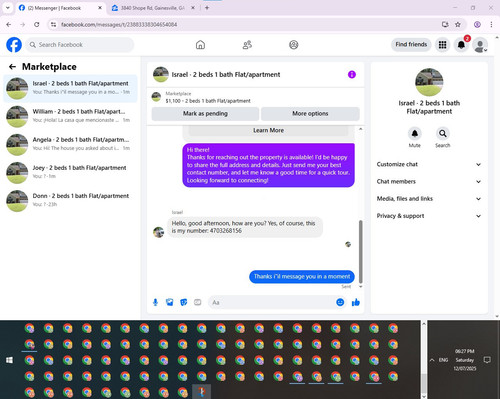500x399 pixels.
Task: Click Chrome back navigation arrow
Action: pos(9,24)
